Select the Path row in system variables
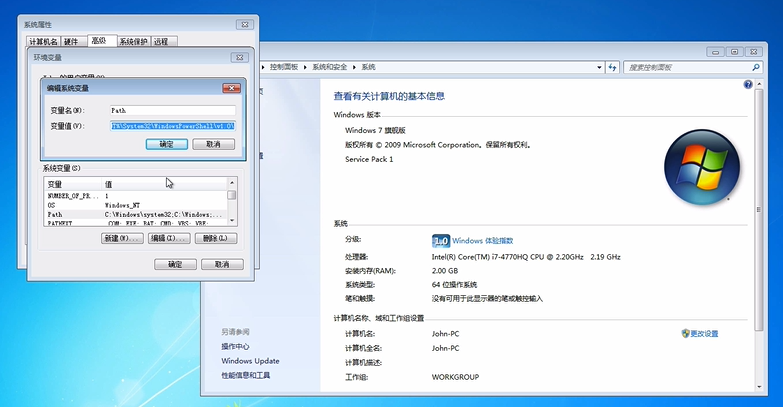Screen dimensions: 783x407 coord(135,215)
